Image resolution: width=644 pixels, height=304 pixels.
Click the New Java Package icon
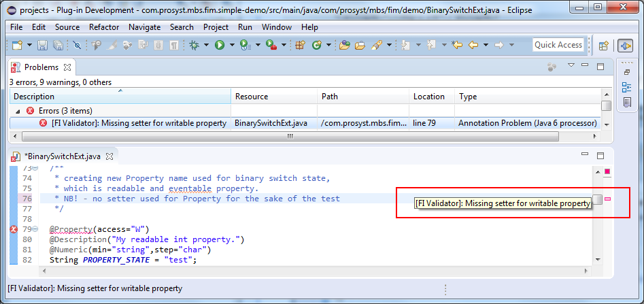pos(300,45)
